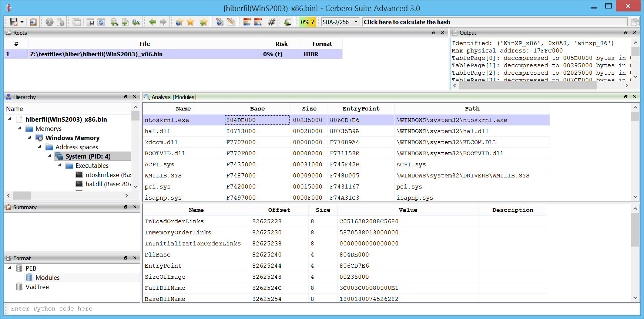Click the save floppy disk icon
Screen dimensions: 644x319
(14, 22)
